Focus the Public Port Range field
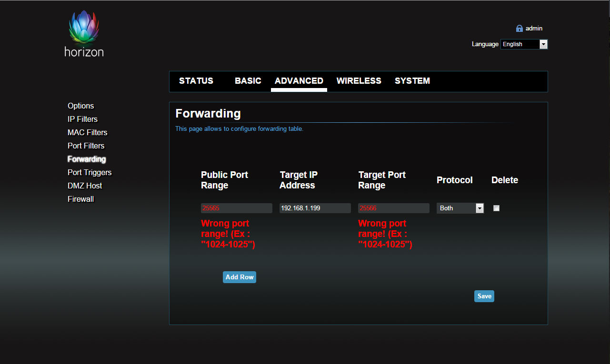Viewport: 610px width, 364px height. 237,208
